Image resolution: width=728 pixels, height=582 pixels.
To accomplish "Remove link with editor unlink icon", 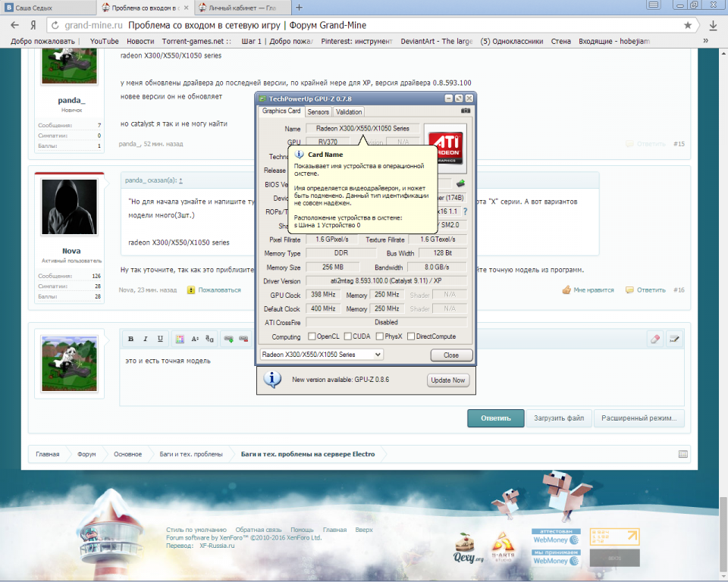I will (243, 339).
